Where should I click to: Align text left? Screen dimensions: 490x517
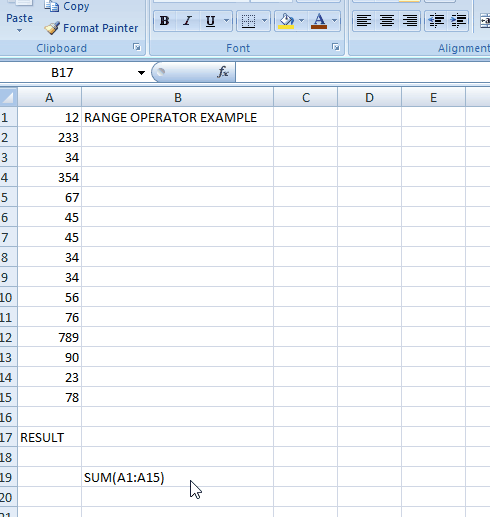click(364, 21)
